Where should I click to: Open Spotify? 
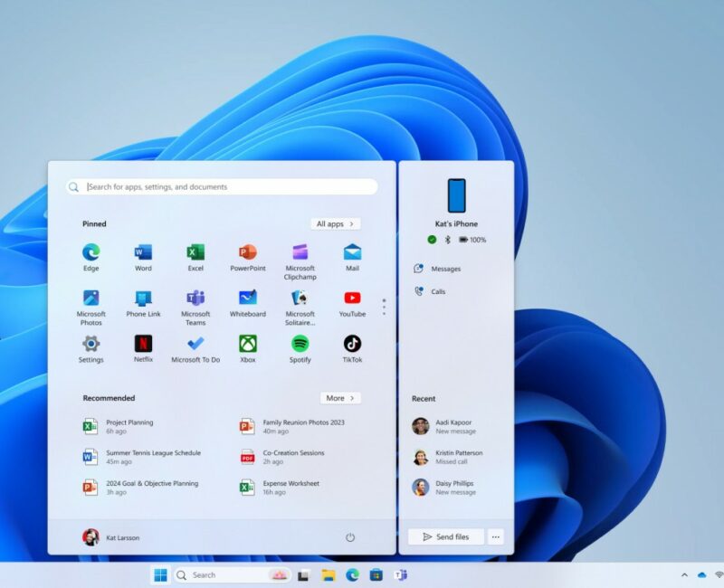(x=300, y=349)
